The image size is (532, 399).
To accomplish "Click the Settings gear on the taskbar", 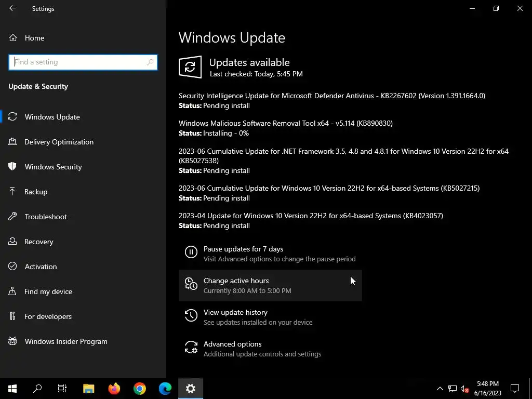I will point(191,389).
